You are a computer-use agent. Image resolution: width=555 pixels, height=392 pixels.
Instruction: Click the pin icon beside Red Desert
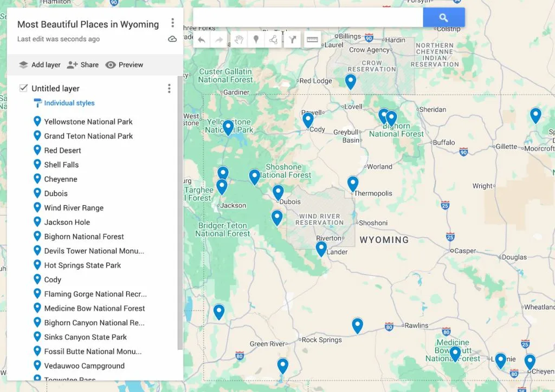37,150
